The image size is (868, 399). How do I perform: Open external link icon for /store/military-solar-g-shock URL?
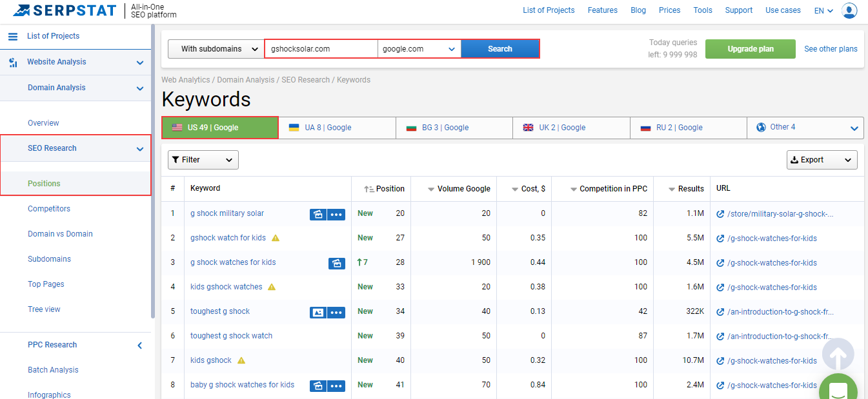click(x=720, y=214)
